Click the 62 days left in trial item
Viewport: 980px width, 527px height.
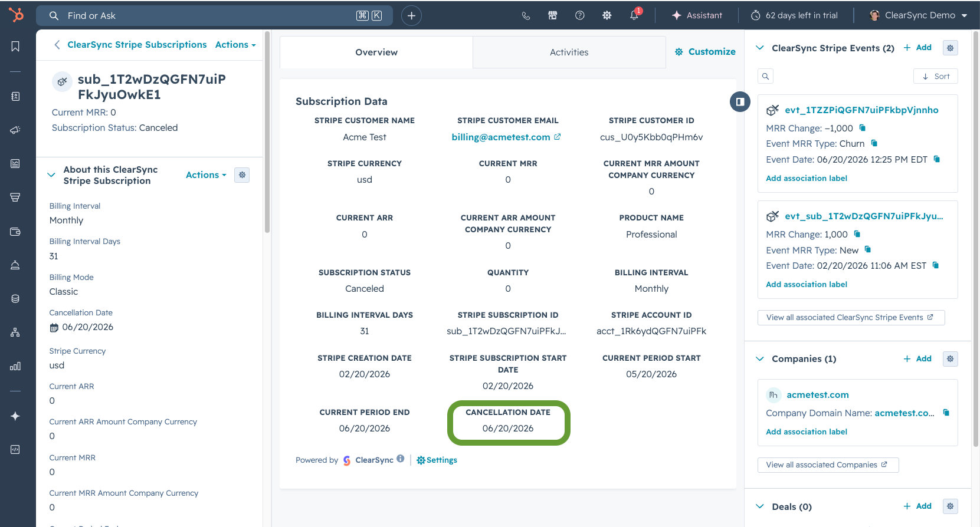tap(794, 16)
